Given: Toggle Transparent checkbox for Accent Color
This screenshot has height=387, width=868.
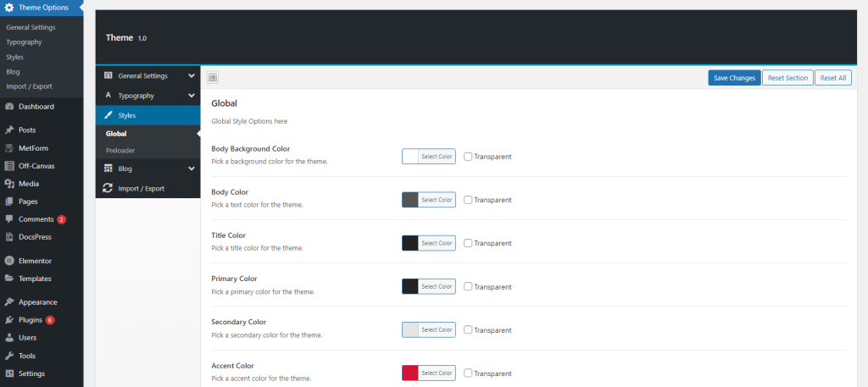Looking at the screenshot, I should tap(468, 373).
